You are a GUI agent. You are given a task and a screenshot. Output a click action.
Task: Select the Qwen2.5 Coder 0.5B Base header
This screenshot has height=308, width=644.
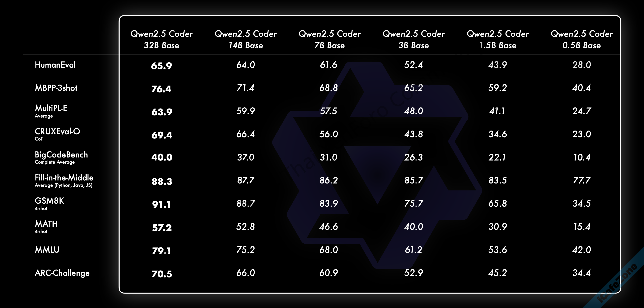click(582, 39)
